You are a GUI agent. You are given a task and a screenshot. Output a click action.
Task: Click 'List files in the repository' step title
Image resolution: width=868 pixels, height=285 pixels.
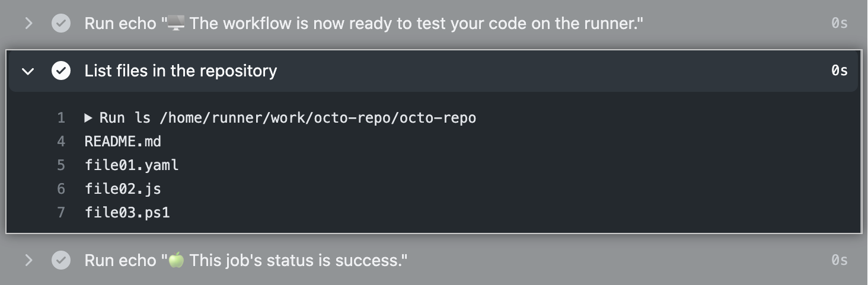[x=180, y=71]
